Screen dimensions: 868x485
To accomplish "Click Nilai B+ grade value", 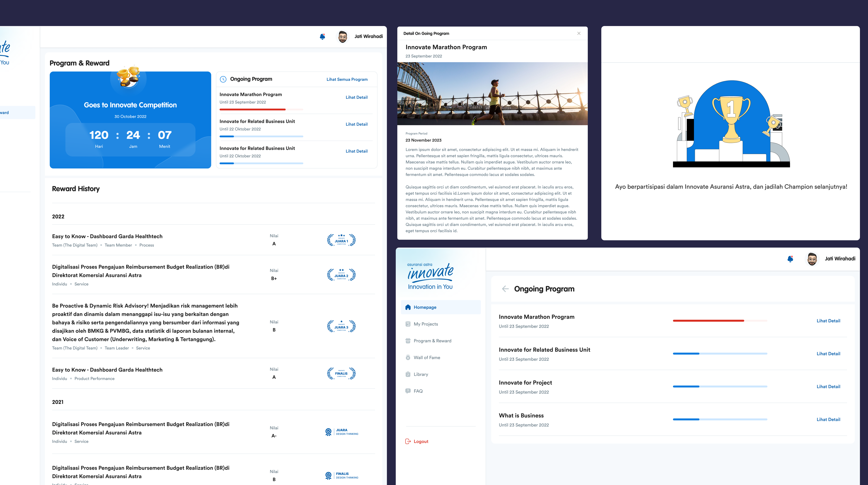I will point(274,279).
